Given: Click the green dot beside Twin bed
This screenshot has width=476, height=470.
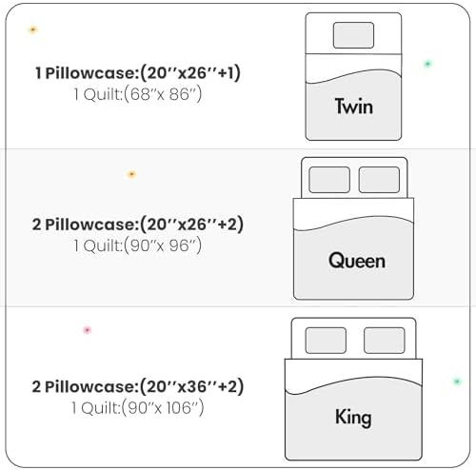Looking at the screenshot, I should point(427,64).
